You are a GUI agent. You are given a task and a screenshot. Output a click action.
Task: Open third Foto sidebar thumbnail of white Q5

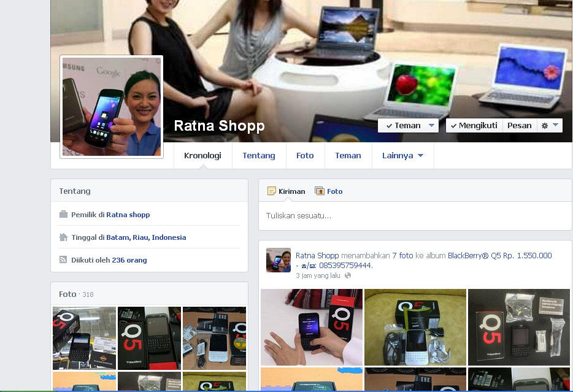coord(215,338)
